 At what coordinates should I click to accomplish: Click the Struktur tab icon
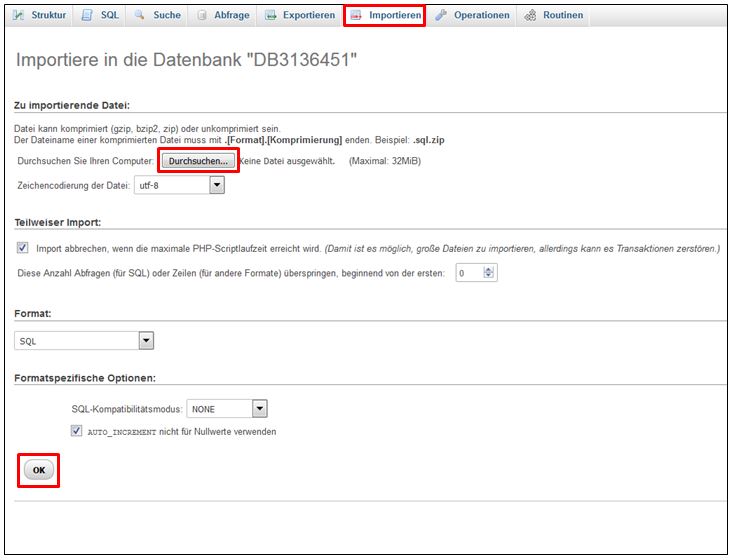tap(18, 15)
